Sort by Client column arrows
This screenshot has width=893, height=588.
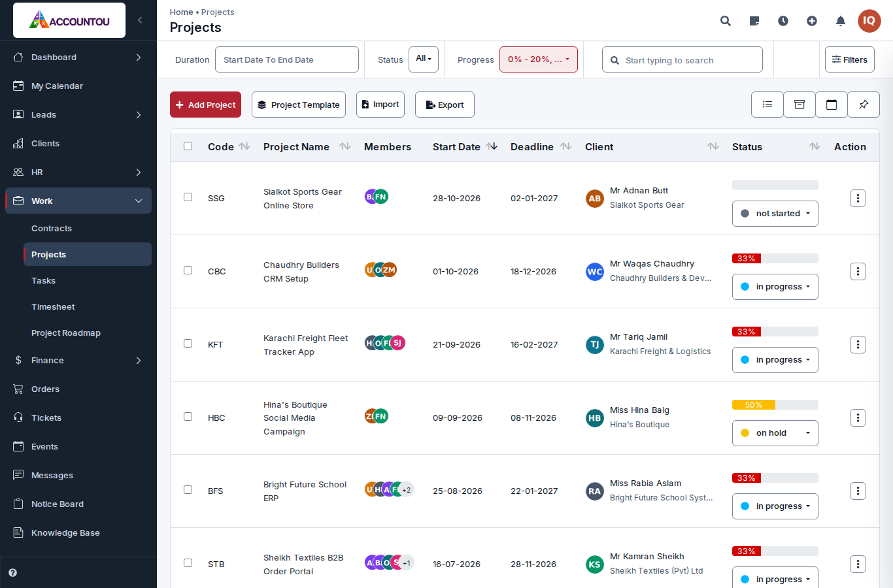click(713, 146)
